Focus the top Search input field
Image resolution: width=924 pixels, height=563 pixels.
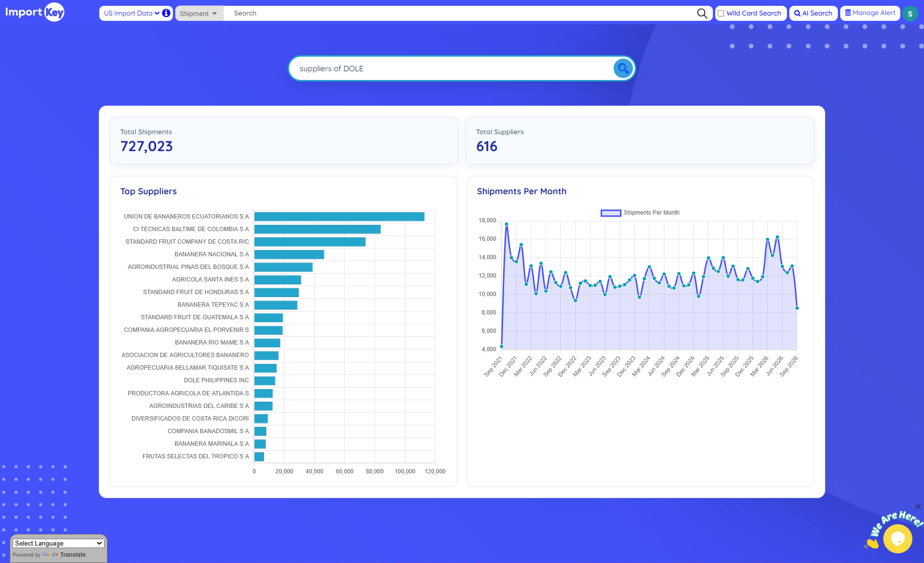(460, 14)
